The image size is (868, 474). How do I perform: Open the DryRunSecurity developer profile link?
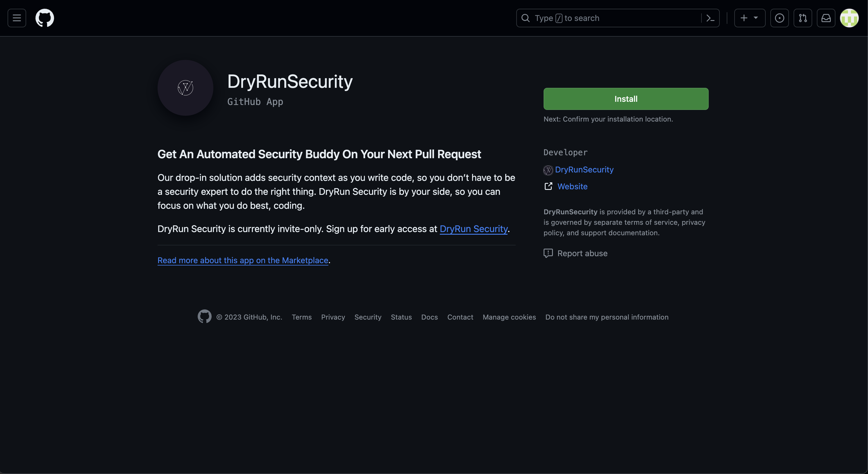click(x=584, y=169)
